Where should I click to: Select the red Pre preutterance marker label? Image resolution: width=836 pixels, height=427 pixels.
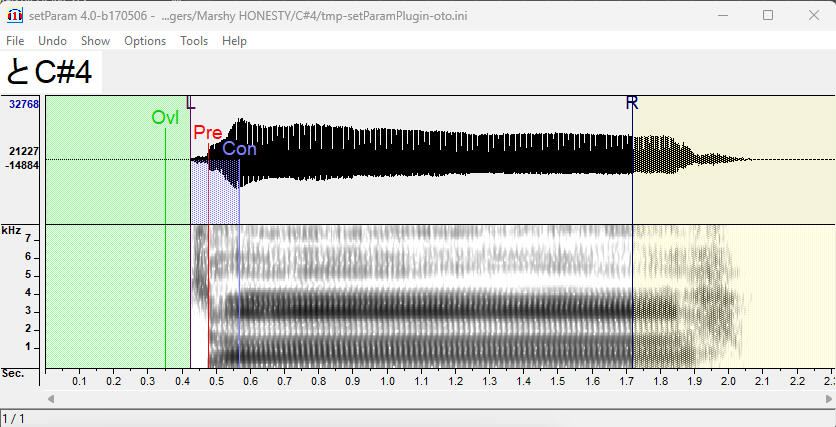tap(208, 133)
